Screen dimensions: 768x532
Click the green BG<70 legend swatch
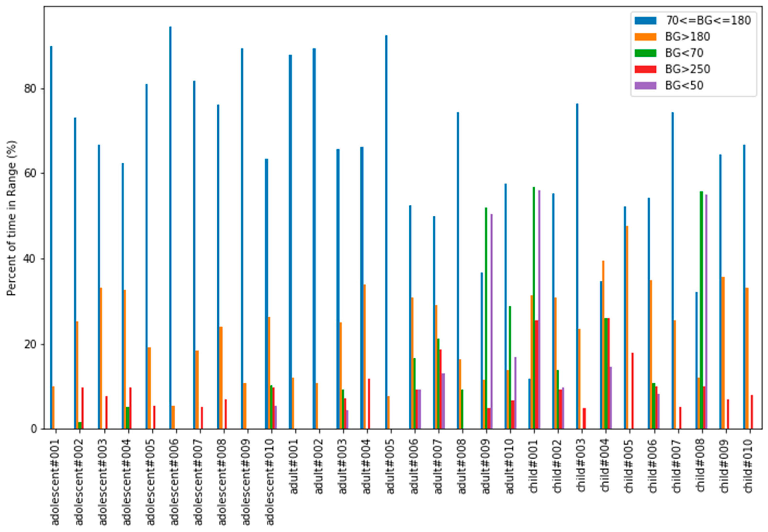tap(645, 53)
